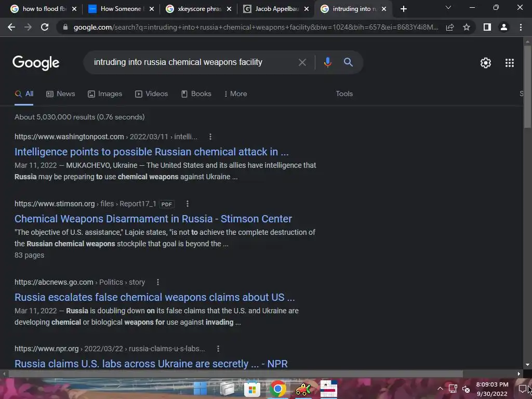Switch to News results
Image resolution: width=532 pixels, height=399 pixels.
[60, 94]
